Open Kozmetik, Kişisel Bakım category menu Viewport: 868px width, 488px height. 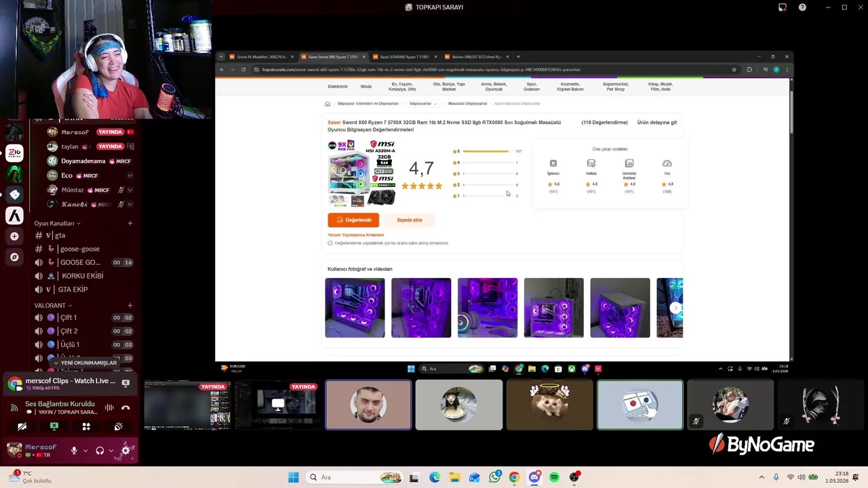click(570, 87)
